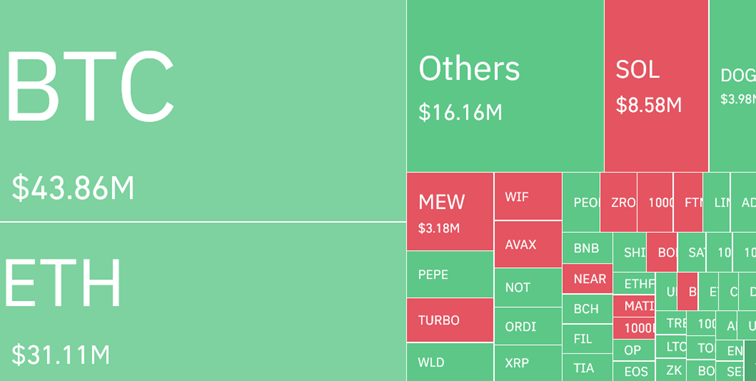The width and height of the screenshot is (756, 381).
Task: Click the BTC $43.86M tile
Action: point(202,110)
